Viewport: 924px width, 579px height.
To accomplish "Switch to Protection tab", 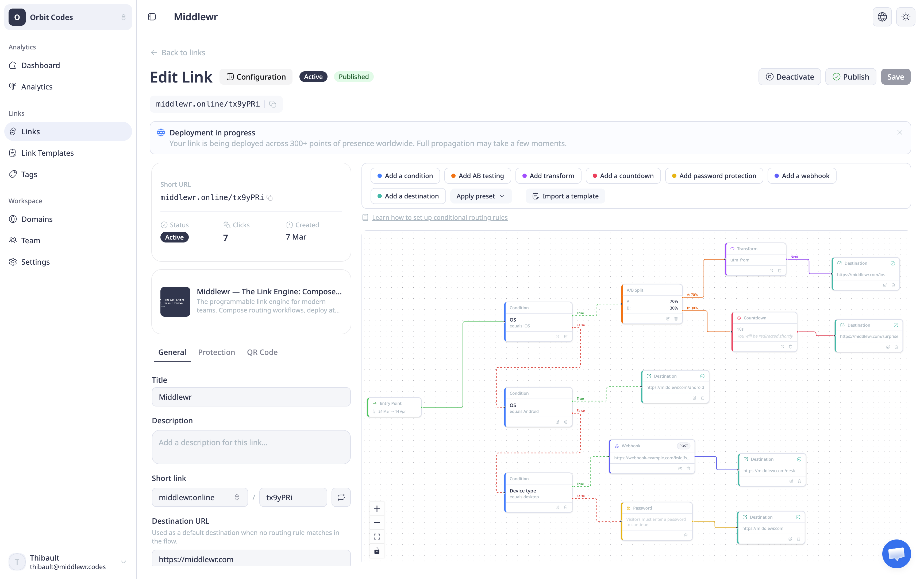I will click(x=216, y=352).
